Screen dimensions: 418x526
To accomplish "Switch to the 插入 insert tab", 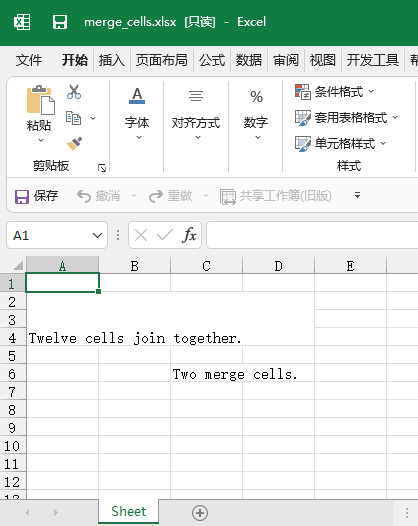I will point(112,60).
